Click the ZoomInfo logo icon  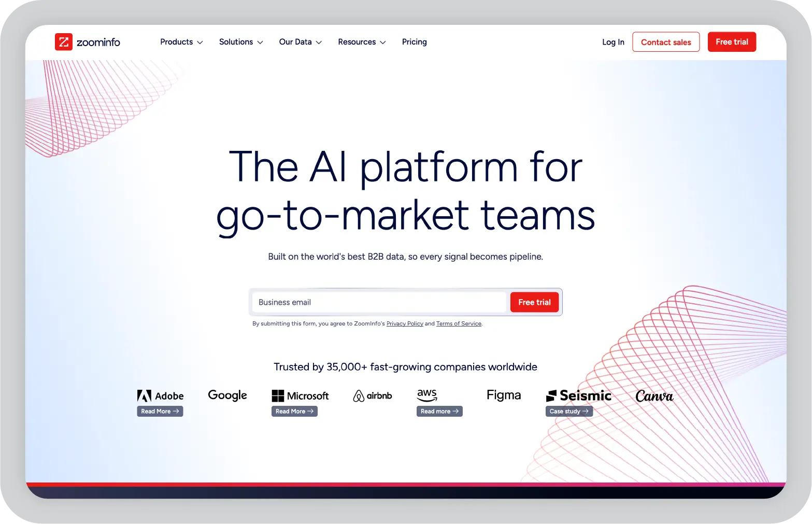point(63,42)
